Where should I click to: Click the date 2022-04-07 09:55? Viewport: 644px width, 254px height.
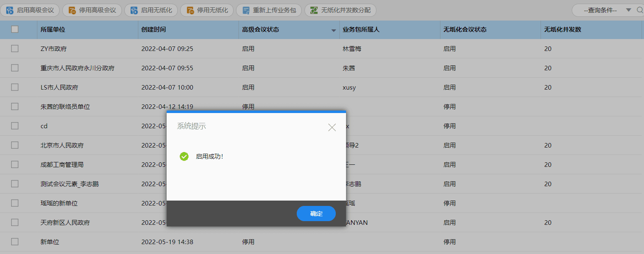(167, 68)
